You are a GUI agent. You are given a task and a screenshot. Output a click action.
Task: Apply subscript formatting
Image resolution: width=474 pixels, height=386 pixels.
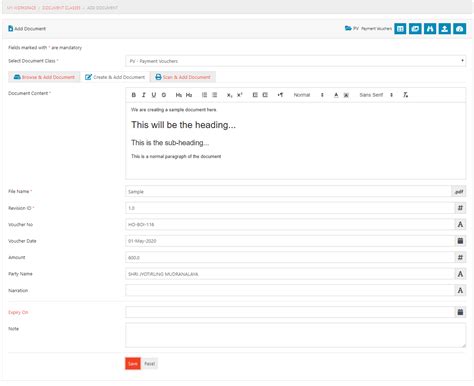pos(229,95)
